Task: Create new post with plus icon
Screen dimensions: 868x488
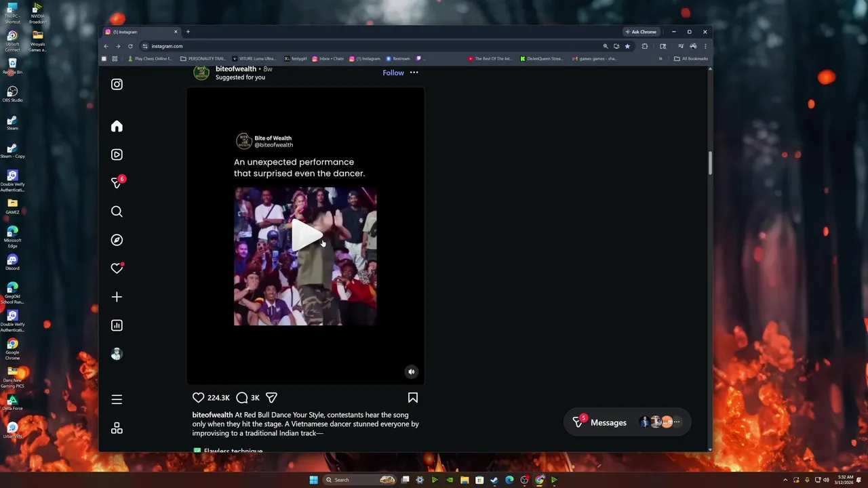Action: click(x=117, y=297)
